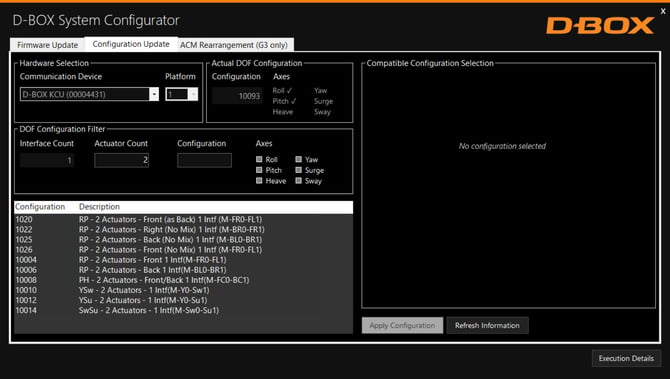Screen dimensions: 670x379
Task: Open the ACM Rearrangement (G3 only) tab
Action: coord(235,45)
